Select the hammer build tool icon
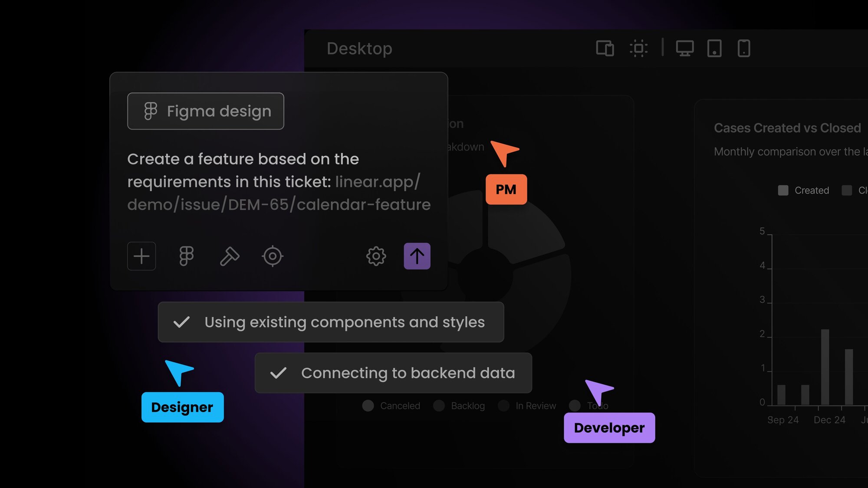Screen dimensions: 868x488 point(229,256)
